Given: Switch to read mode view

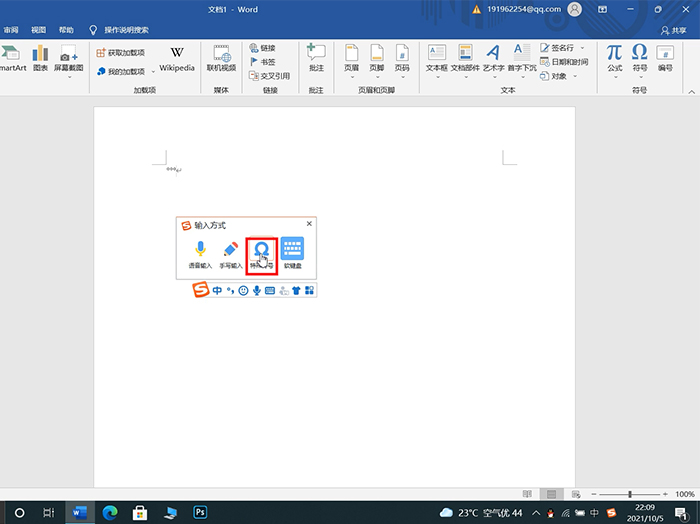Looking at the screenshot, I should click(x=527, y=494).
